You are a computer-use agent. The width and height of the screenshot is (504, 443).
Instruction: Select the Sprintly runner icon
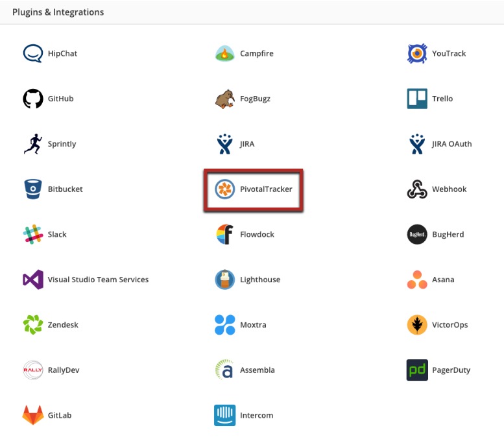[x=33, y=144]
